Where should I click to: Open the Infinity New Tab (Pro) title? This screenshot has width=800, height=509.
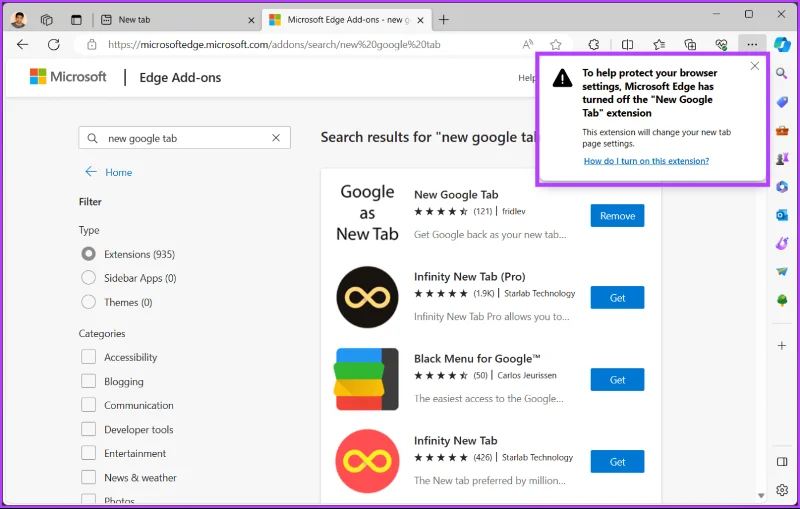point(469,276)
